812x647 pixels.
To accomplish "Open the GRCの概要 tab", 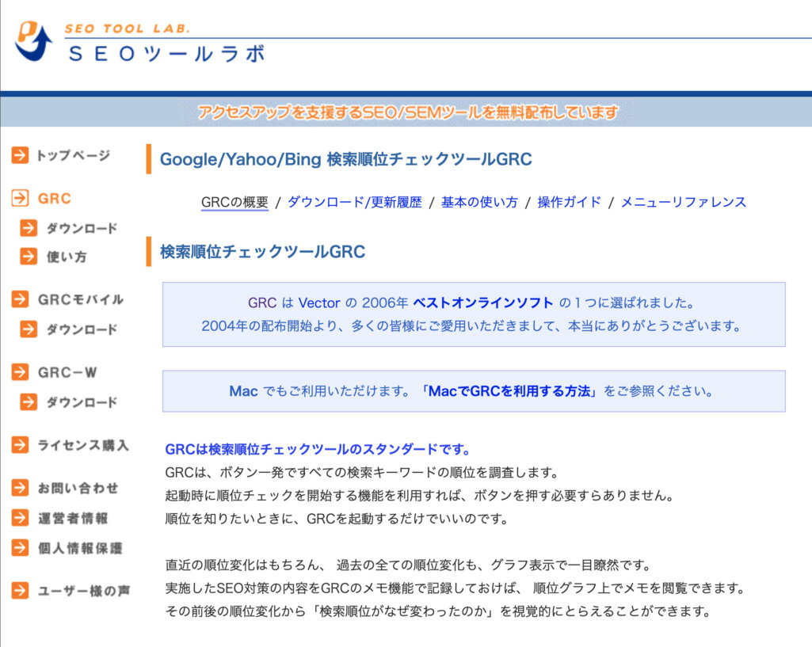I will (x=234, y=202).
